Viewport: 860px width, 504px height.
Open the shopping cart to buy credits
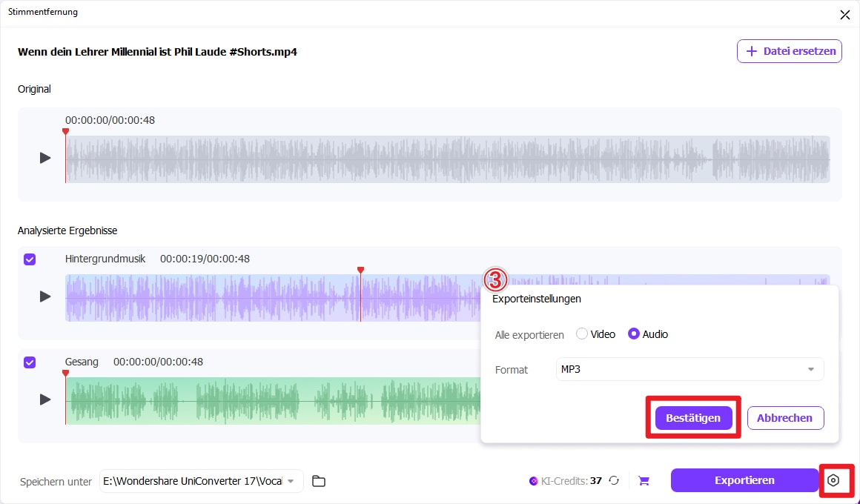[x=644, y=480]
